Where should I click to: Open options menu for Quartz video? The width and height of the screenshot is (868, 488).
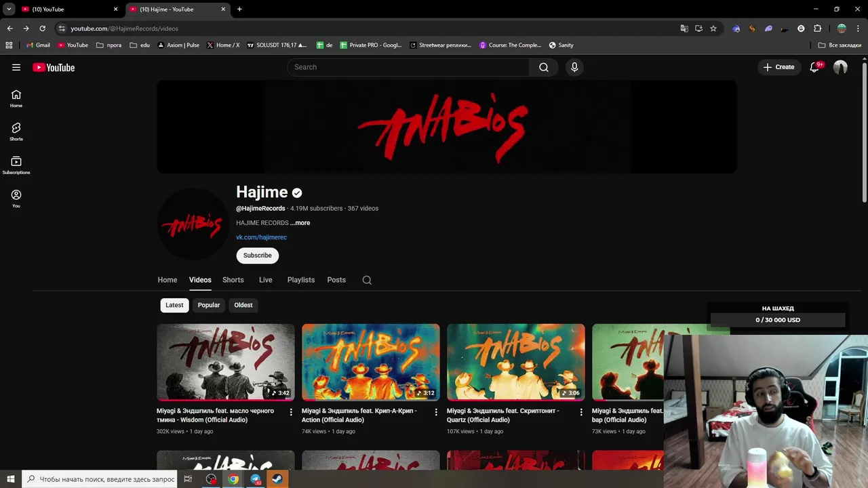tap(581, 412)
